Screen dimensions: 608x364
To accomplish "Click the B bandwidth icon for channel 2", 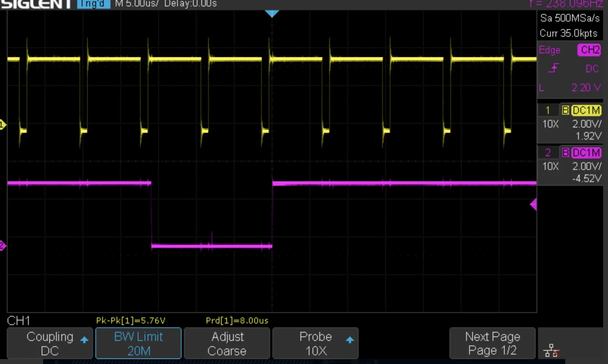I will pyautogui.click(x=565, y=152).
